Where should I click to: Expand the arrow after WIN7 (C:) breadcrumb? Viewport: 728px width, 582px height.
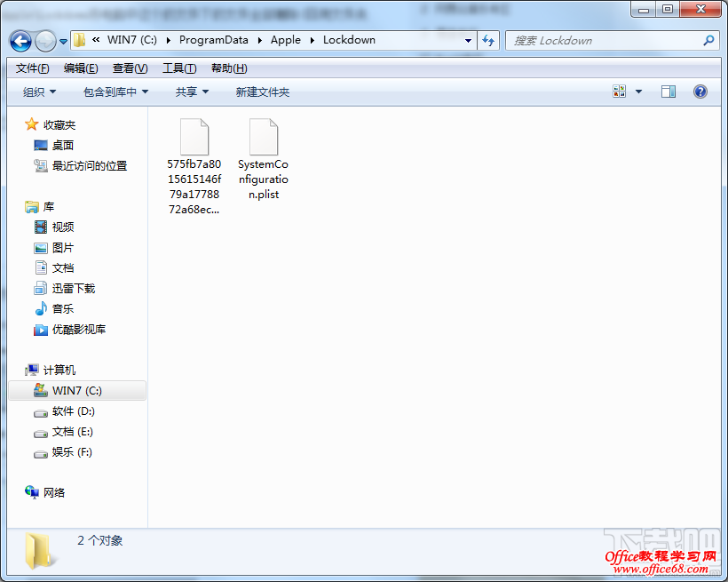(169, 41)
